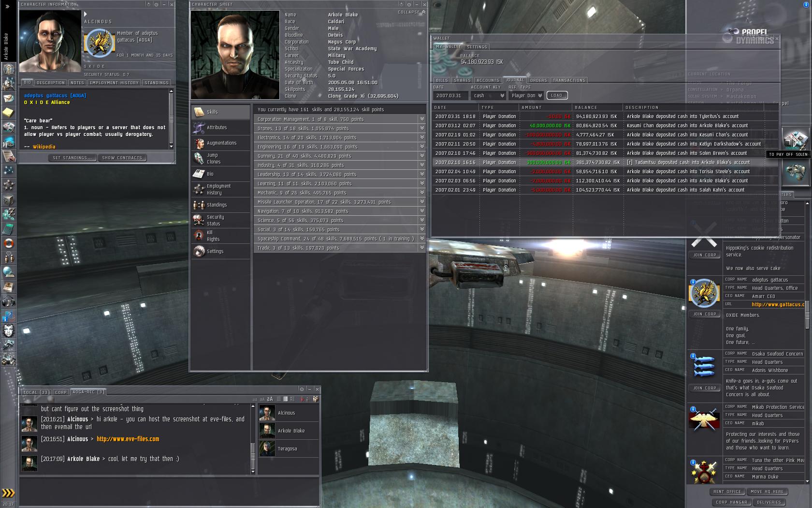Select the third chat message display mode
Screen dimensions: 812x508
[292, 399]
